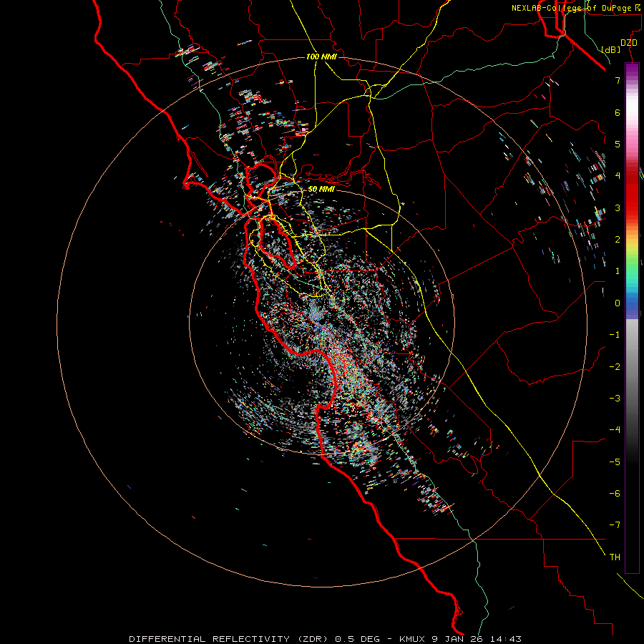The width and height of the screenshot is (644, 644).
Task: Click the 100 NMI range ring label
Action: point(321,57)
